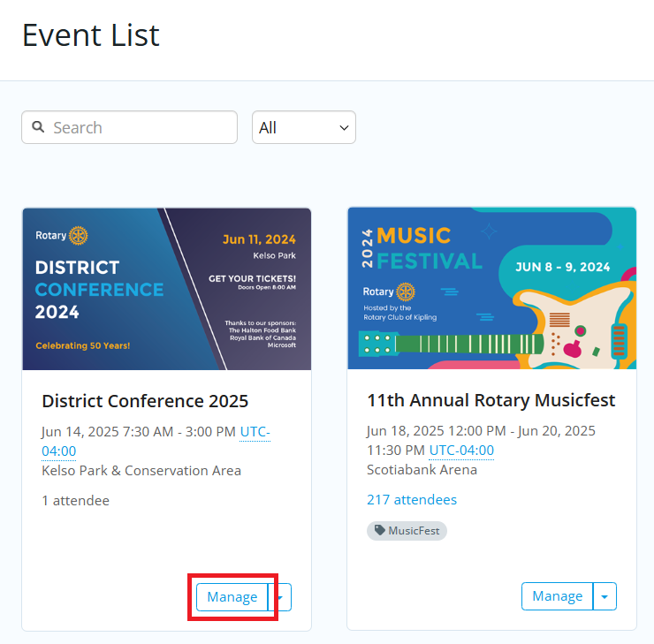
Task: Expand the Manage dropdown arrow for Rotary Musicfest
Action: (605, 596)
